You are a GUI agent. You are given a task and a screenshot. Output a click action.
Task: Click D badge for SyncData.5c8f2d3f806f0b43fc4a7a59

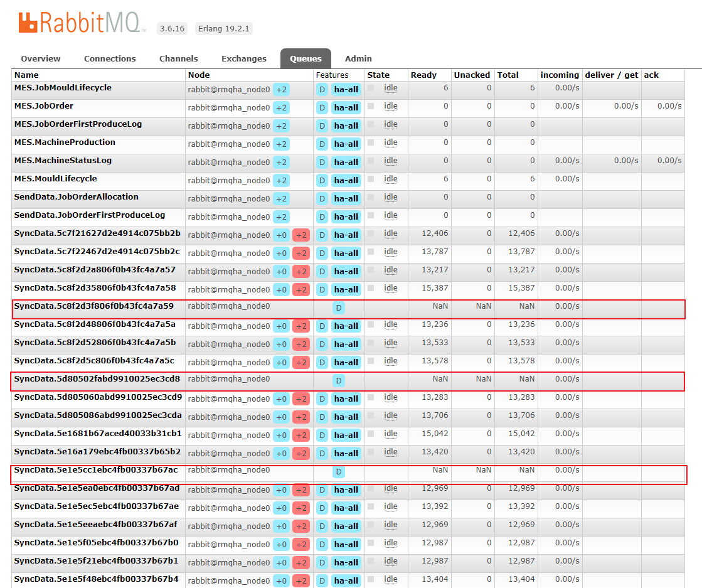[339, 307]
